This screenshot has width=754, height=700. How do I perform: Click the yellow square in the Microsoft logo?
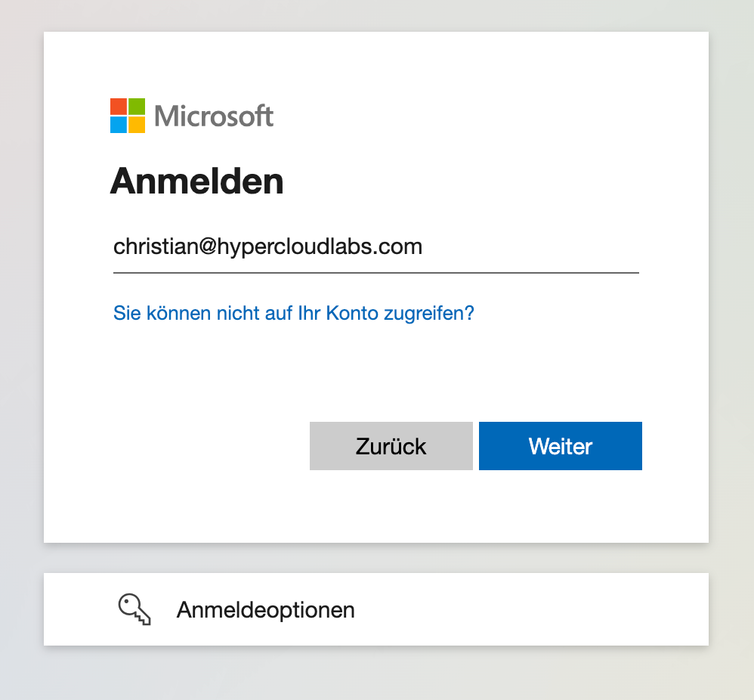137,125
